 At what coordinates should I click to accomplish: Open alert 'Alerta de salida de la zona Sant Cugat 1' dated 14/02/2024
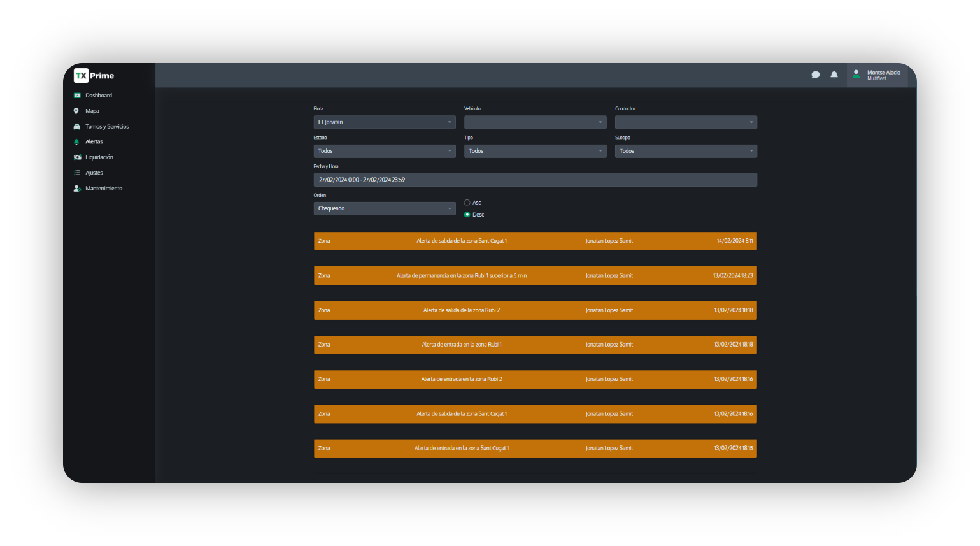536,241
